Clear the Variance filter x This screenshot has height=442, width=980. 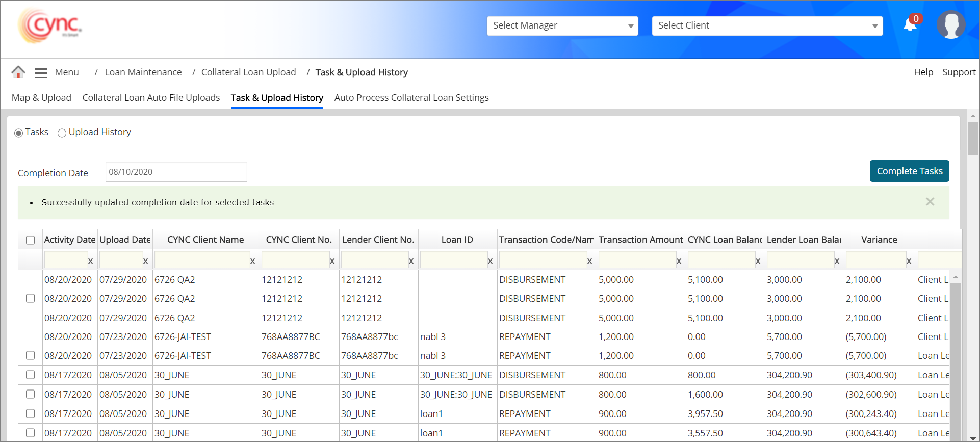coord(909,261)
